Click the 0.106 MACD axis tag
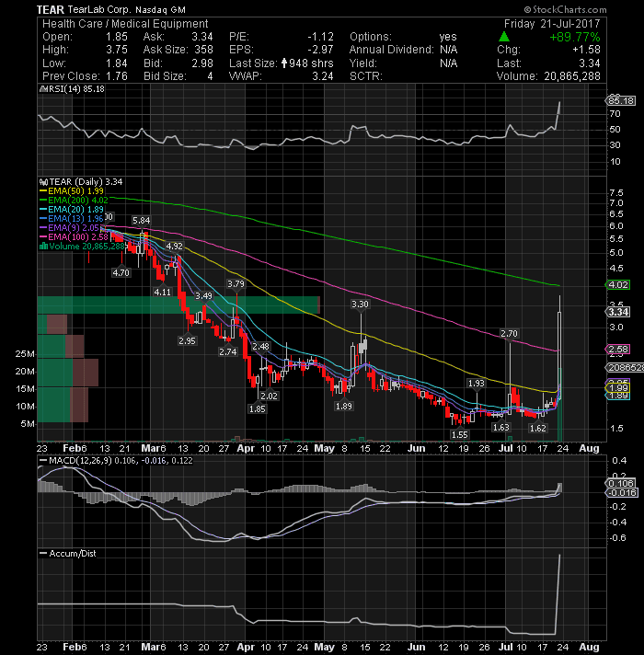This screenshot has width=644, height=655. [621, 483]
